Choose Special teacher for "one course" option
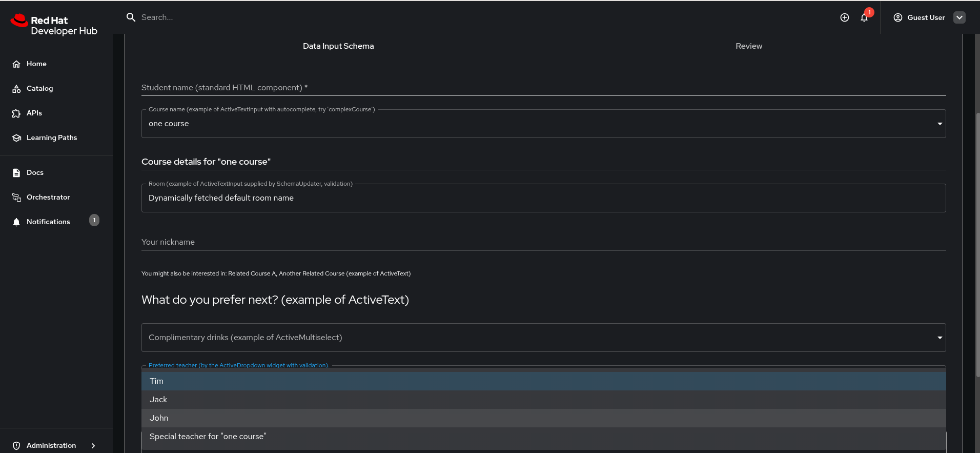Image resolution: width=980 pixels, height=453 pixels. pos(208,437)
